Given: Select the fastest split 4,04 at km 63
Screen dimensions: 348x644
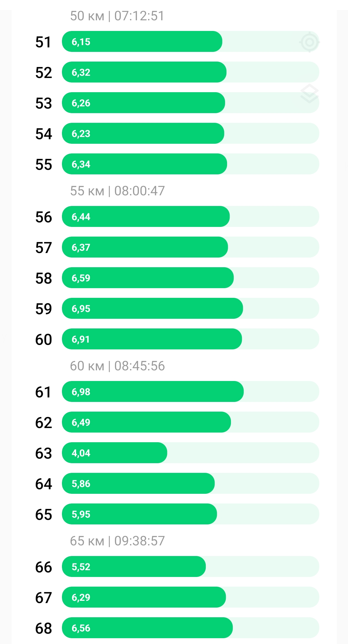Looking at the screenshot, I should tap(114, 453).
